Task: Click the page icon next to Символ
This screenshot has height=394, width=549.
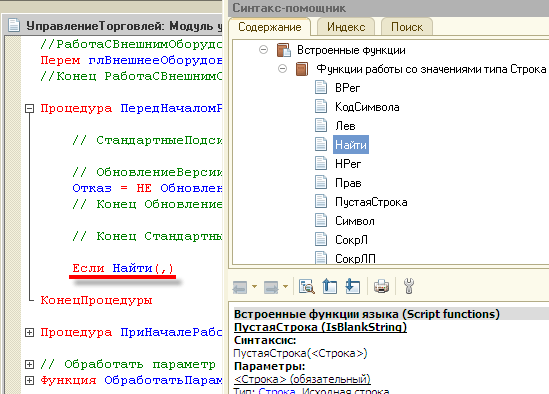Action: click(x=321, y=221)
